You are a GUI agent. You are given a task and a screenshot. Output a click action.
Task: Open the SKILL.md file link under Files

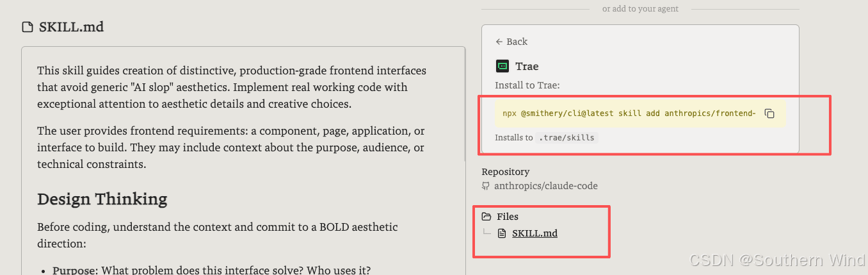[534, 233]
